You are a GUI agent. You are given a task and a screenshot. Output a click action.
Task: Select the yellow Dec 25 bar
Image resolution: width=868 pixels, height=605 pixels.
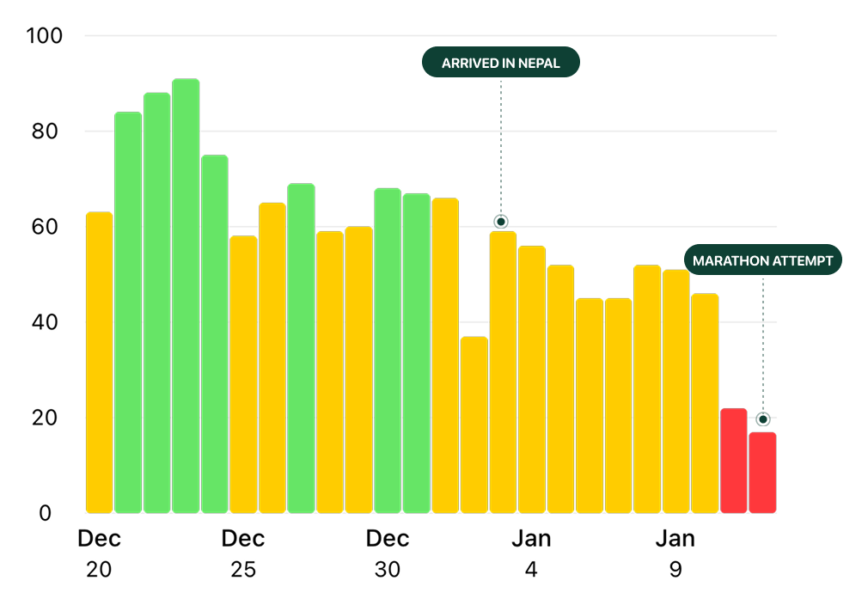243,375
